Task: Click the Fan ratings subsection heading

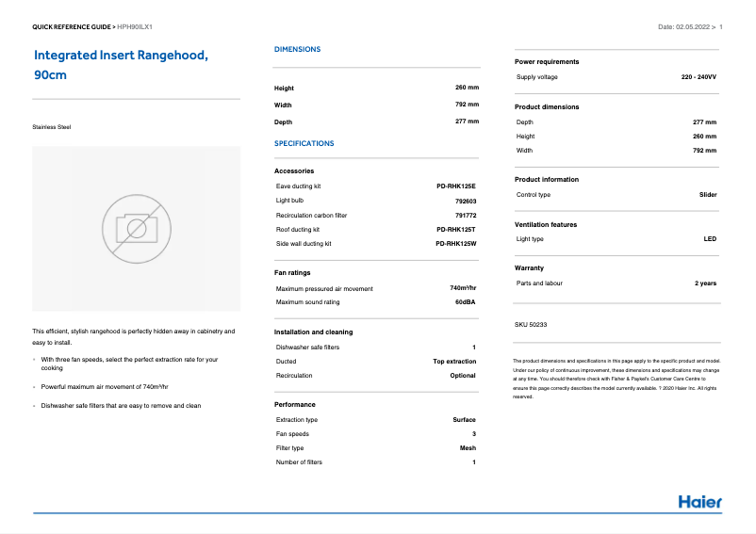Action: (291, 272)
